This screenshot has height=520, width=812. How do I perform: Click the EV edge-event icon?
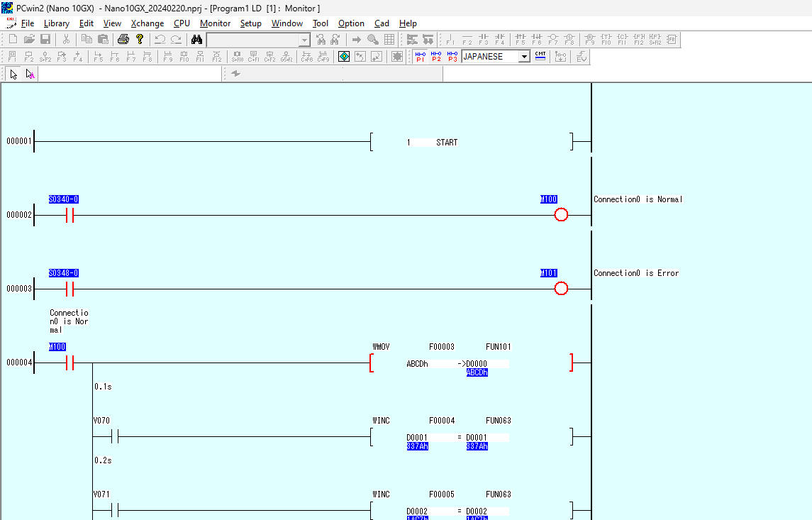[582, 57]
